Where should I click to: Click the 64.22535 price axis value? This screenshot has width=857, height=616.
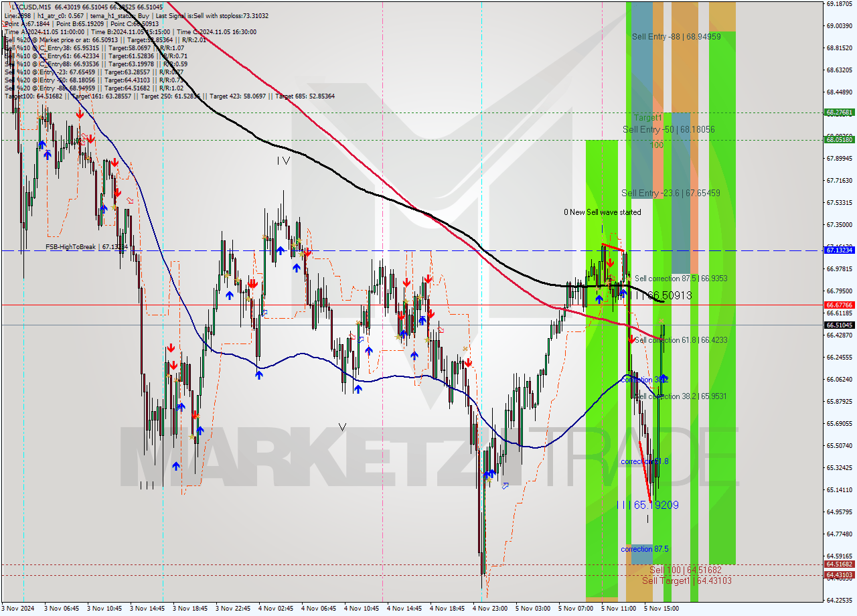click(839, 600)
